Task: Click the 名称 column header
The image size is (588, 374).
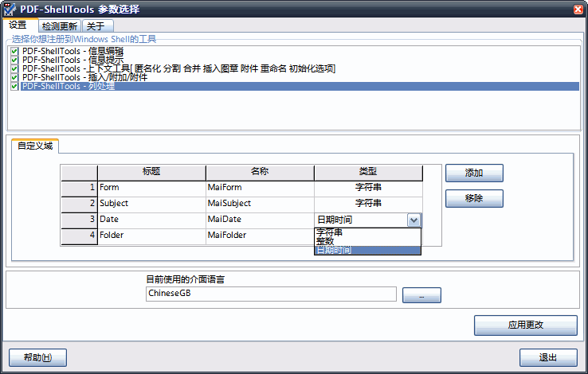Action: (x=260, y=171)
